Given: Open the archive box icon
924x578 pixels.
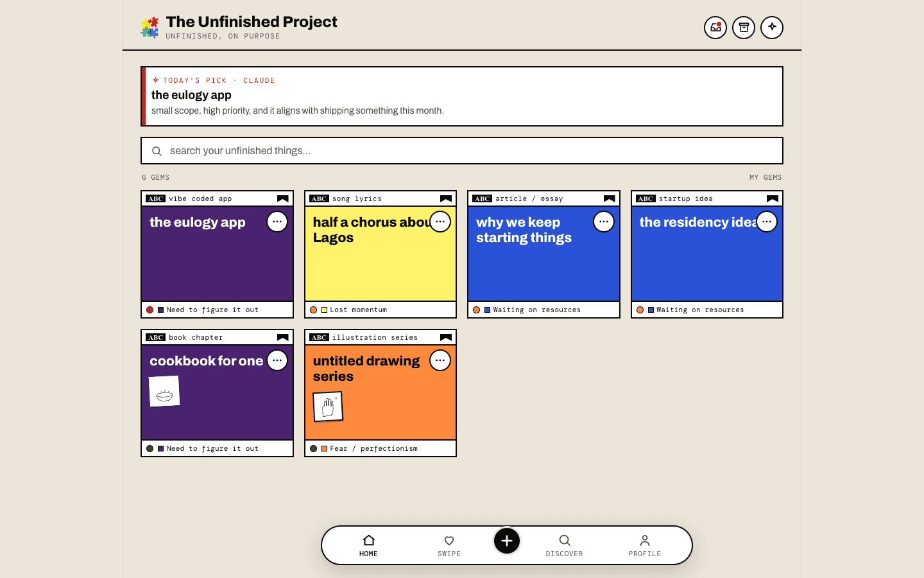Looking at the screenshot, I should click(x=744, y=28).
